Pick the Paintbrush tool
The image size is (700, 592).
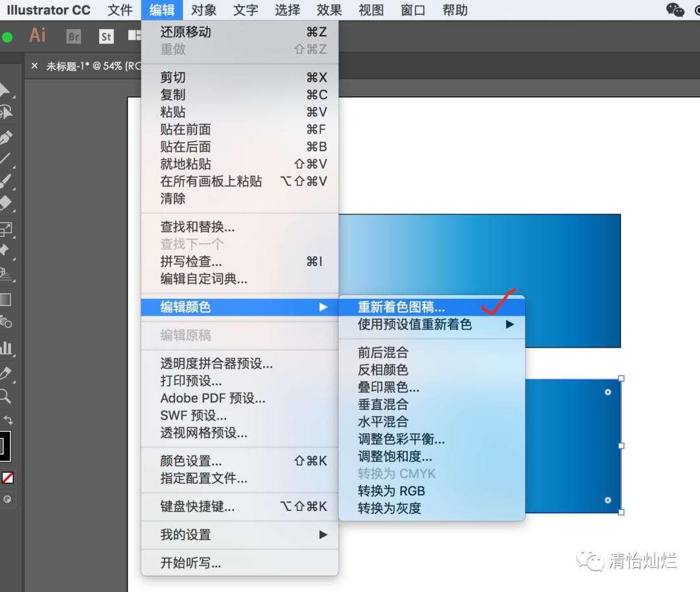pos(10,178)
